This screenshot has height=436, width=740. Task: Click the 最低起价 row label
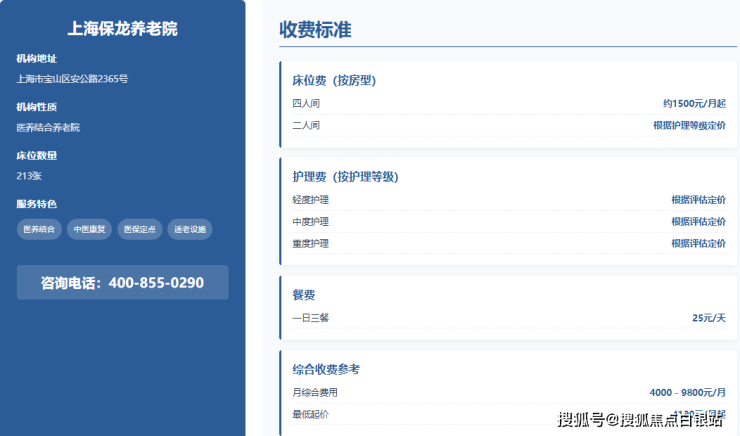311,414
